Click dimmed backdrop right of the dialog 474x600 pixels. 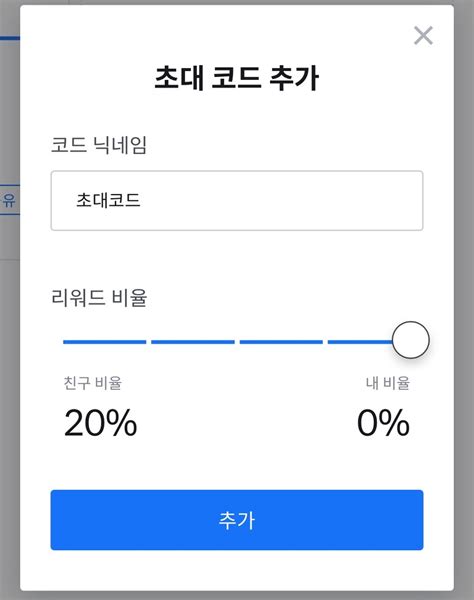464,300
